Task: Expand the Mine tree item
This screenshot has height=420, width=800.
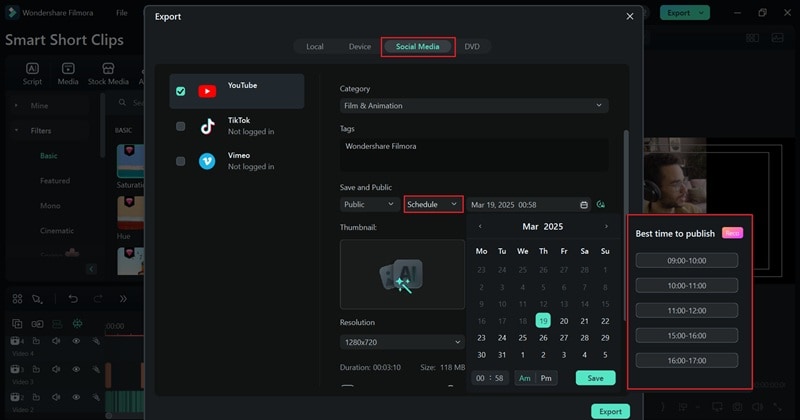Action: pyautogui.click(x=16, y=106)
